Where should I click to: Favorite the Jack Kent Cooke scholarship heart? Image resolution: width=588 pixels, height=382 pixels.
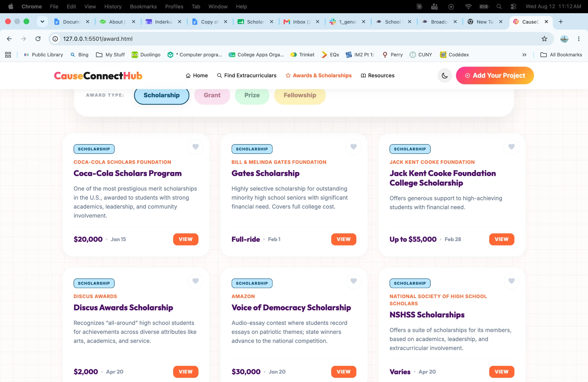tap(512, 147)
